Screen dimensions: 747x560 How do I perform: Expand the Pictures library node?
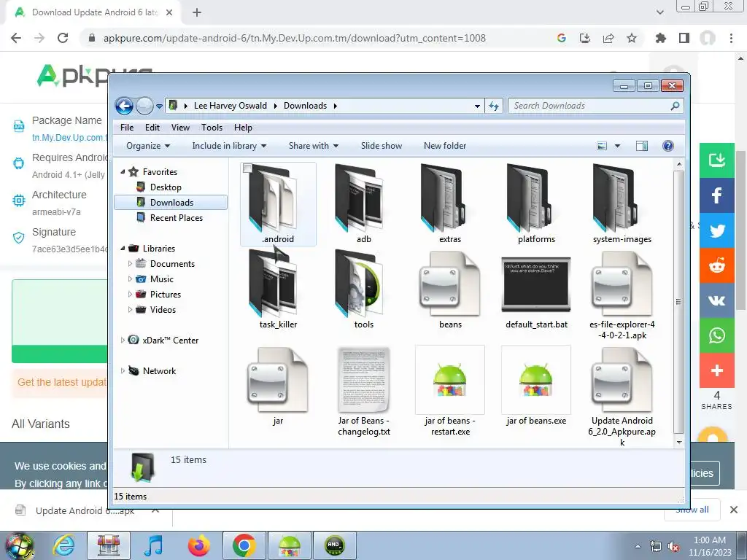pyautogui.click(x=130, y=294)
